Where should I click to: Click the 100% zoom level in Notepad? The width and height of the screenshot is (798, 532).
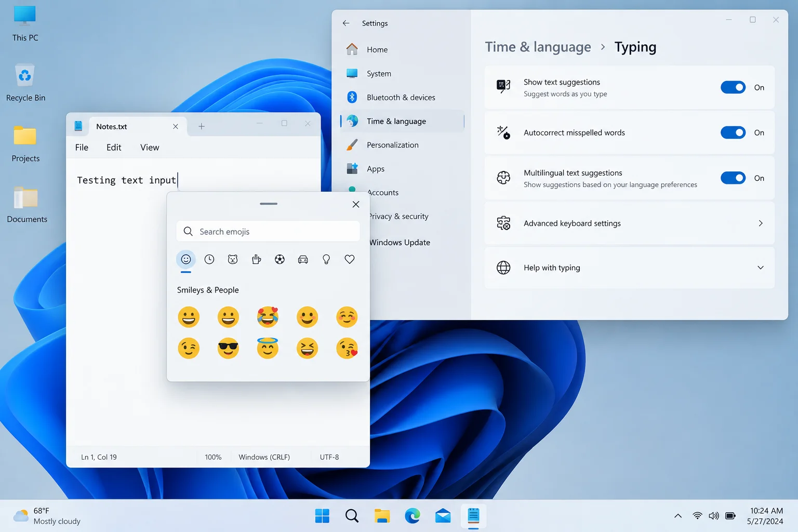(214, 457)
